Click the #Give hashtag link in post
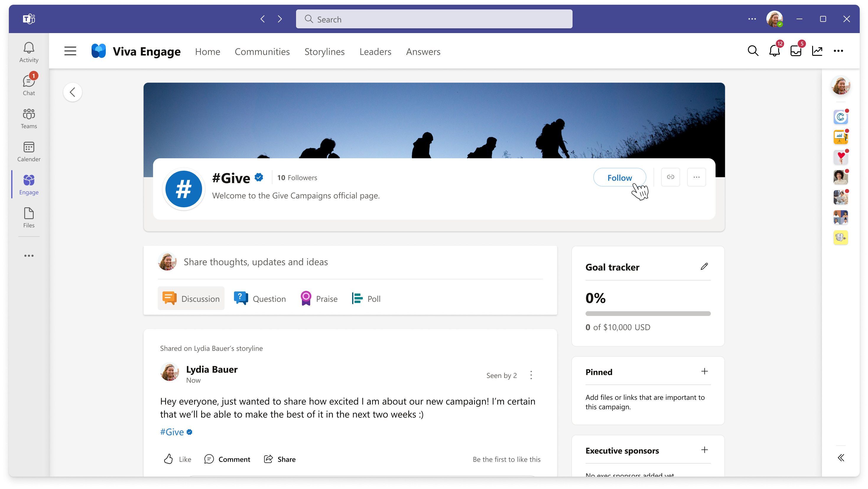The width and height of the screenshot is (868, 489). coord(172,432)
